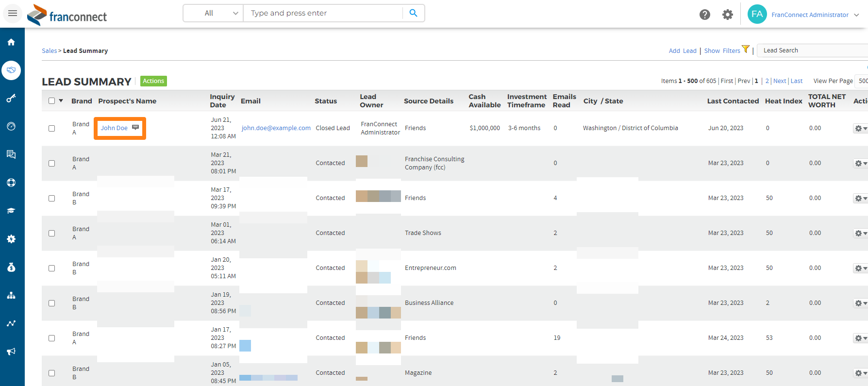
Task: Check the Entrepreneur.com row checkbox
Action: [x=52, y=268]
